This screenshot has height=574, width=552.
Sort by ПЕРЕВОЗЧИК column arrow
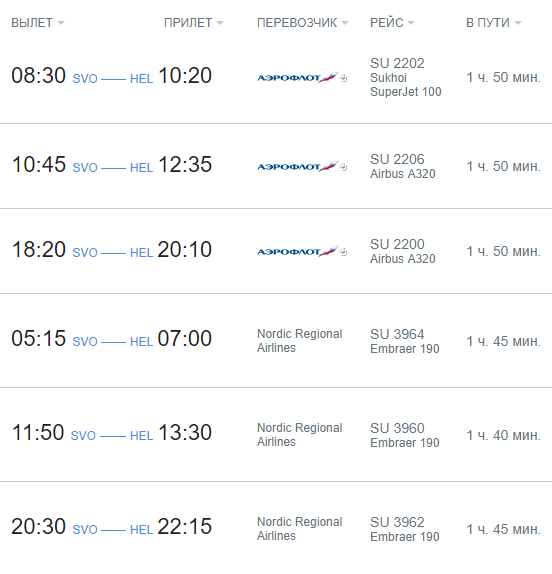point(345,23)
